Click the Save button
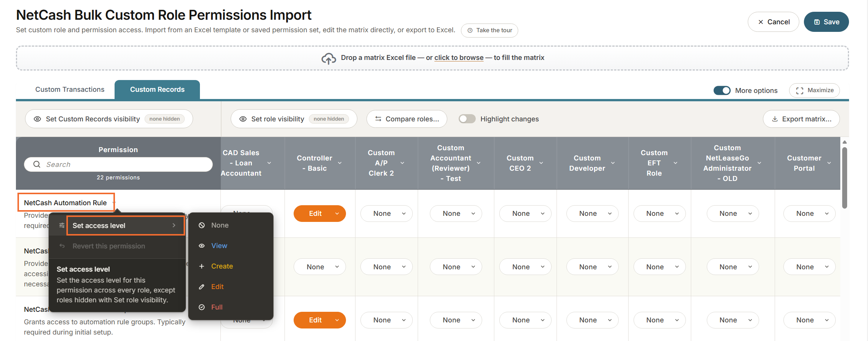 click(826, 22)
